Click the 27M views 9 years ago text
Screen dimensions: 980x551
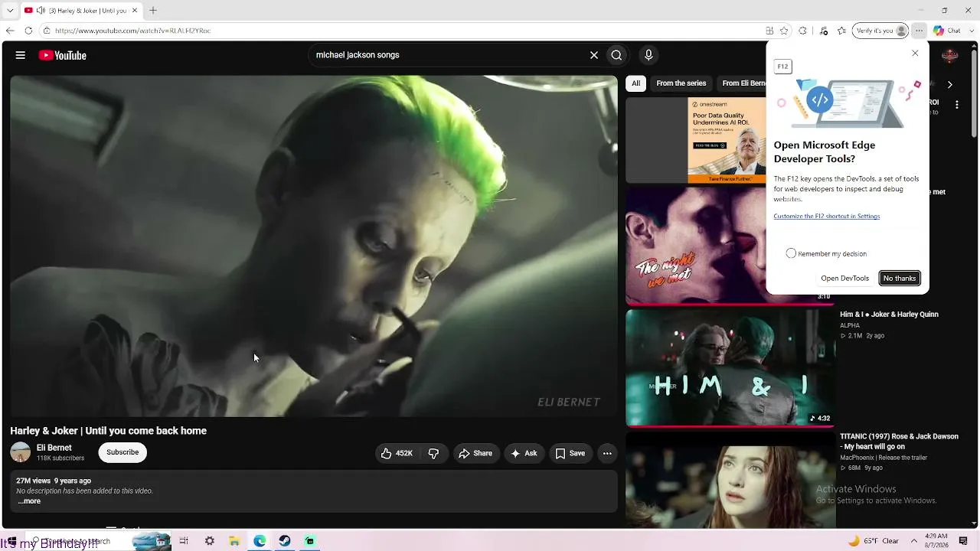54,481
